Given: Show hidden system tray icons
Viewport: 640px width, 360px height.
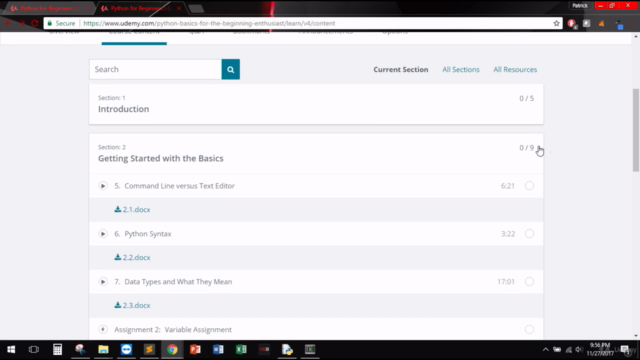Looking at the screenshot, I should click(x=545, y=349).
